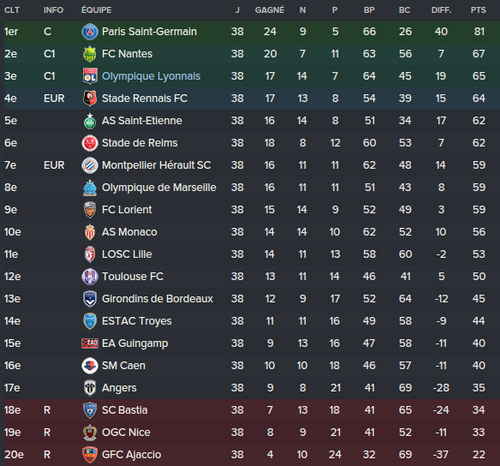
Task: Click the CLT column header
Action: [x=12, y=10]
